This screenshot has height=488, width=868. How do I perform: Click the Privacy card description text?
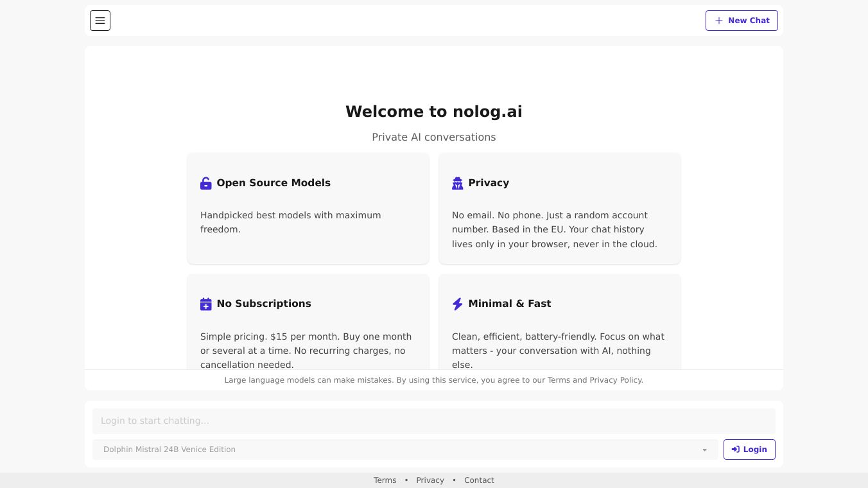[x=555, y=229]
